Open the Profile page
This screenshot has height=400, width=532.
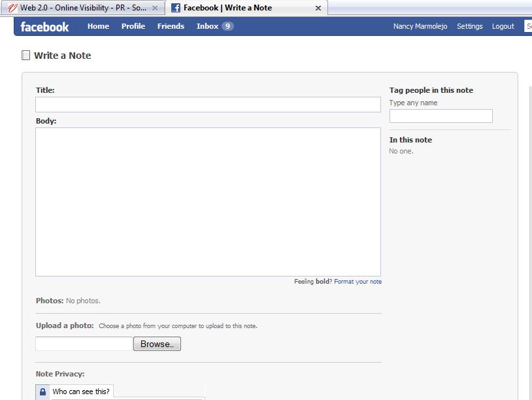pyautogui.click(x=133, y=26)
